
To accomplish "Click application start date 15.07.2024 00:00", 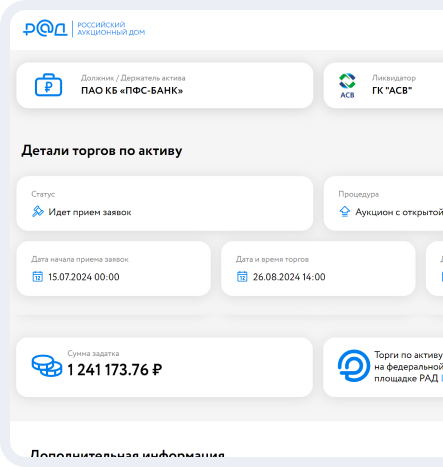I will pyautogui.click(x=84, y=277).
